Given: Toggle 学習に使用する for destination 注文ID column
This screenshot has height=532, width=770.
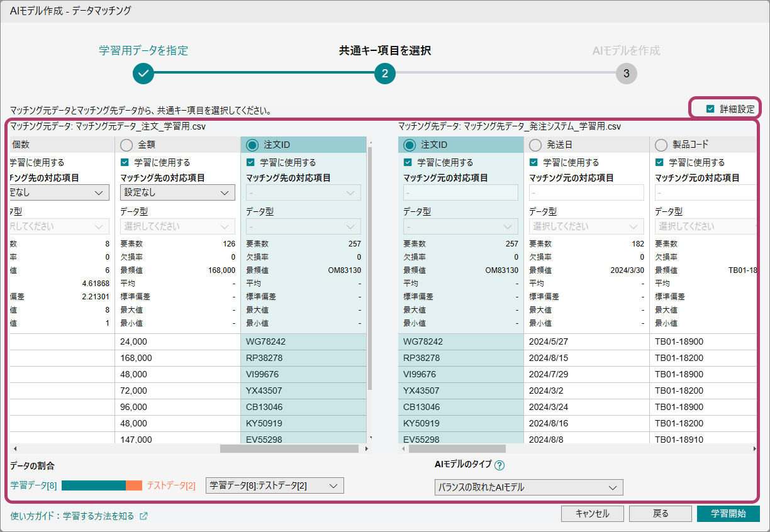Looking at the screenshot, I should point(408,162).
